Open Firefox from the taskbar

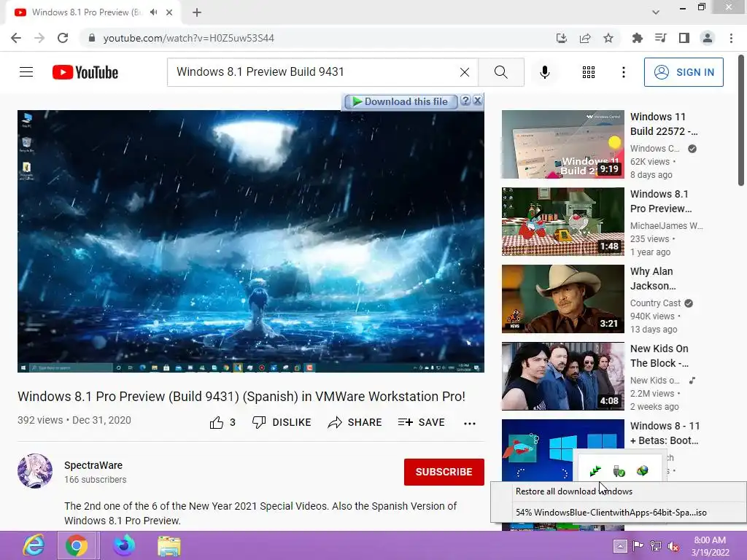coord(124,545)
